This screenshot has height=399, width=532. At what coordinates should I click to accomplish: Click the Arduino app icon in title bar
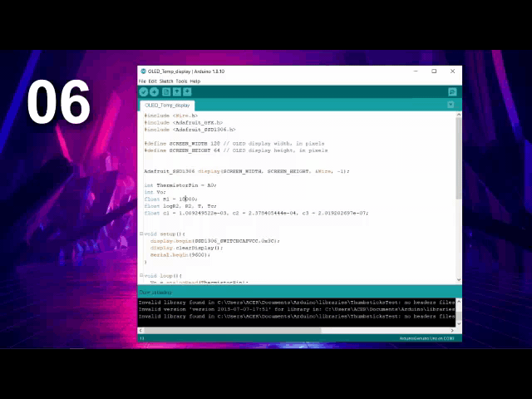click(143, 71)
